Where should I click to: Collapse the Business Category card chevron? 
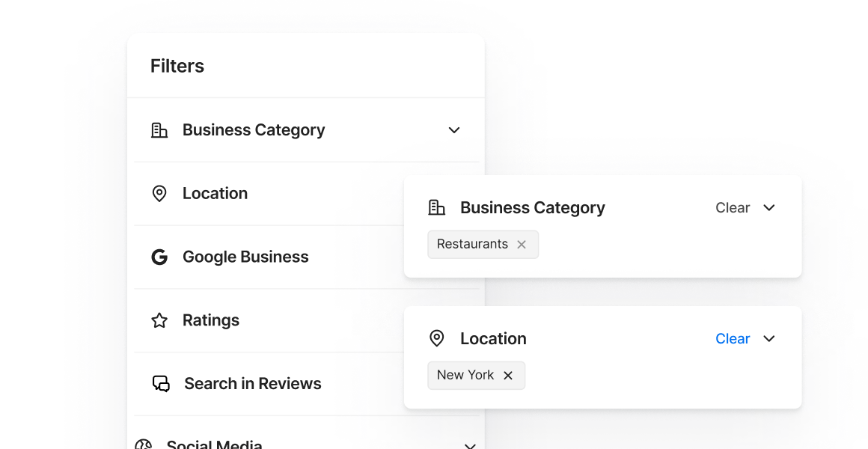click(769, 207)
